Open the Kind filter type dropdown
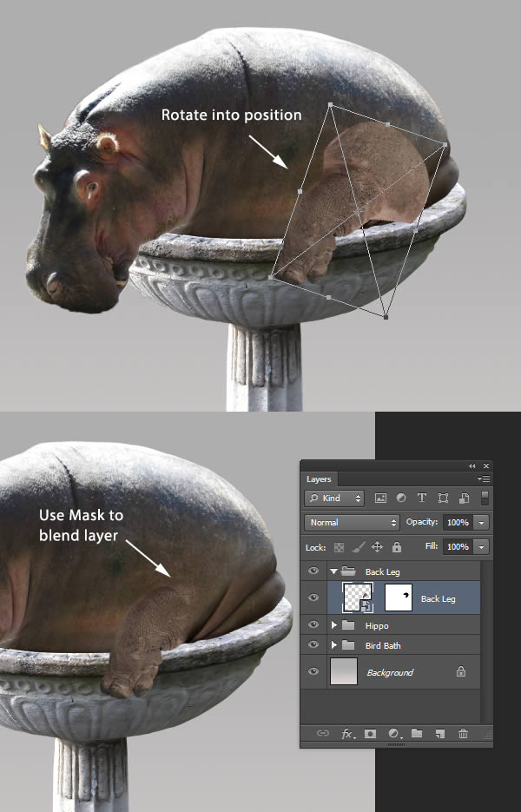 pyautogui.click(x=334, y=498)
